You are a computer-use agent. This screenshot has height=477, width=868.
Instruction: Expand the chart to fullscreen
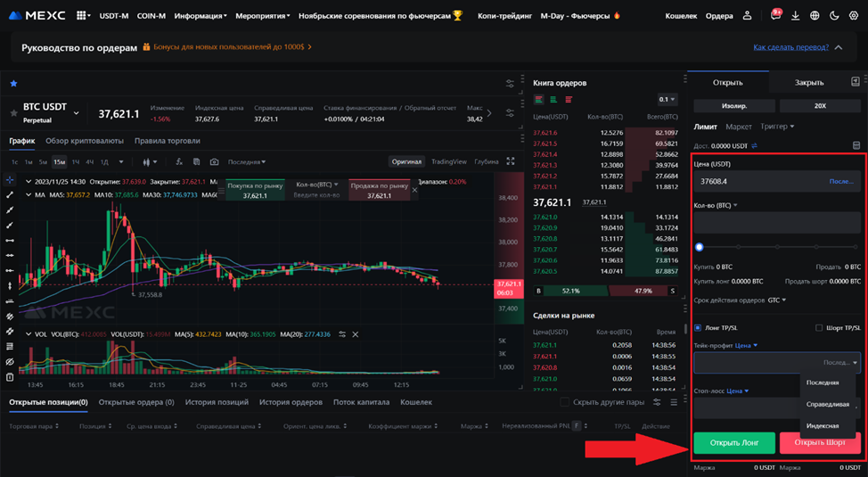pos(511,161)
